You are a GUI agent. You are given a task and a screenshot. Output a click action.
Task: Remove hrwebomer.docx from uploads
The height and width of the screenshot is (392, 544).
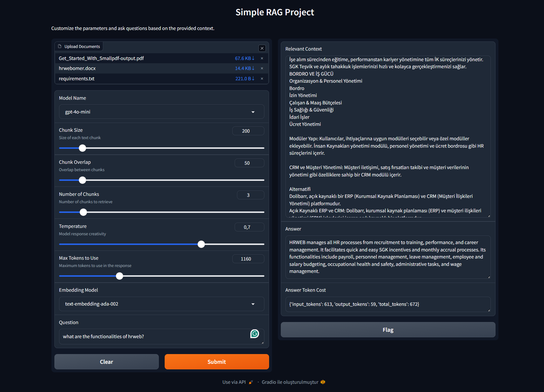262,68
